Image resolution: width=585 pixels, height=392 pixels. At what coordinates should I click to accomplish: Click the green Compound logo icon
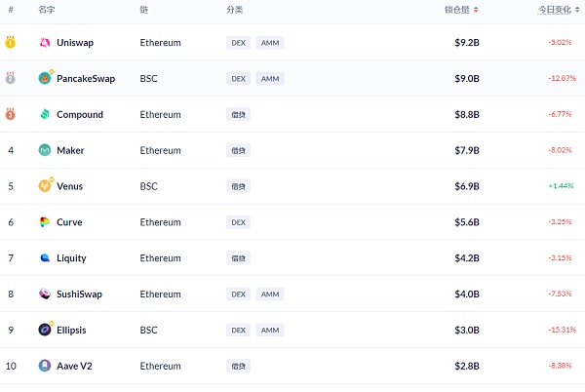(45, 114)
